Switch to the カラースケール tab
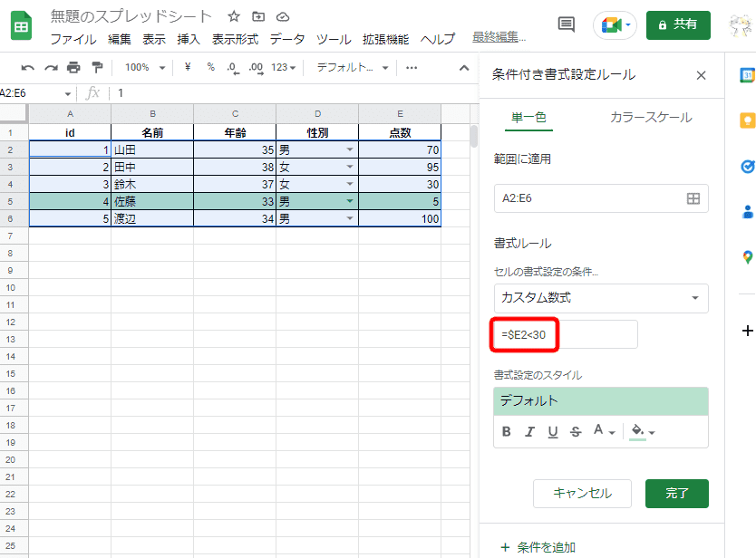 click(654, 119)
